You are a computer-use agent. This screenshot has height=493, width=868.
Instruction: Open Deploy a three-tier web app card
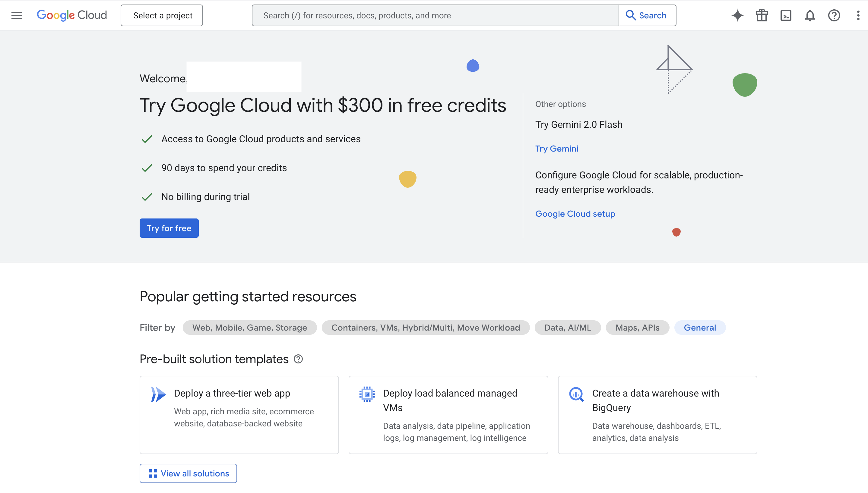pyautogui.click(x=239, y=415)
